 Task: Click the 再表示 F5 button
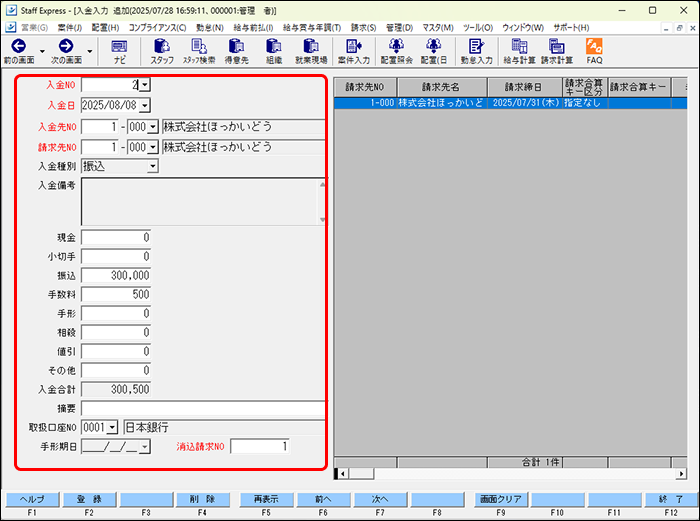pyautogui.click(x=266, y=499)
